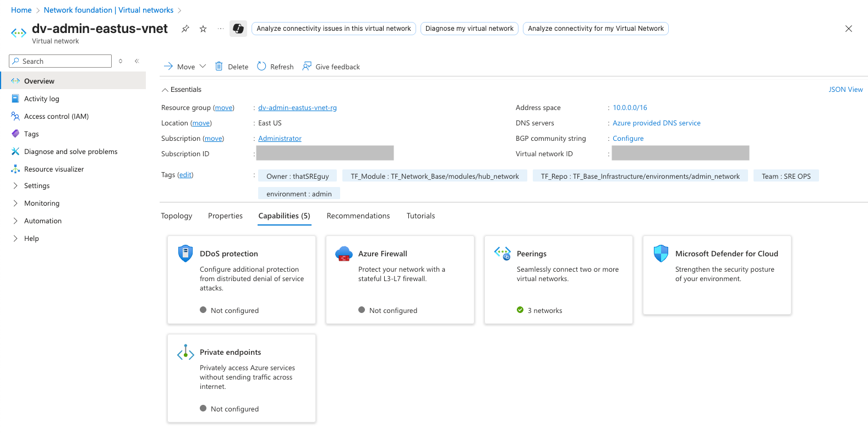
Task: Open the Tutorials tab
Action: coord(421,216)
